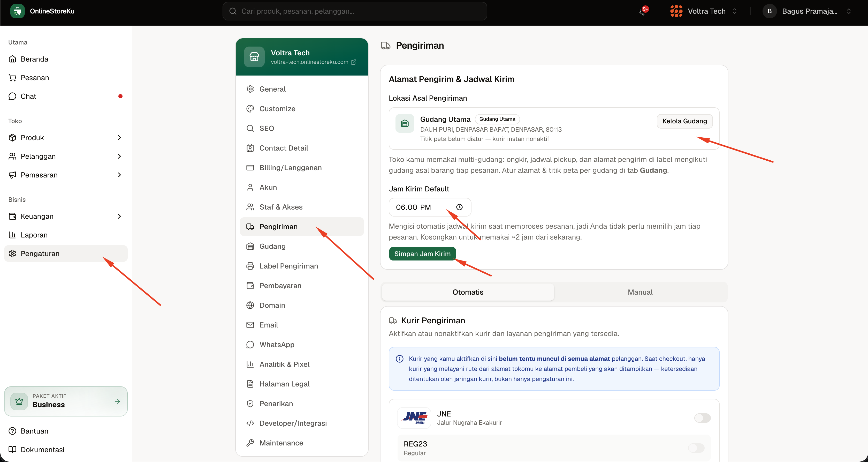The height and width of the screenshot is (462, 868).
Task: Switch to the Manual tab
Action: pyautogui.click(x=640, y=292)
